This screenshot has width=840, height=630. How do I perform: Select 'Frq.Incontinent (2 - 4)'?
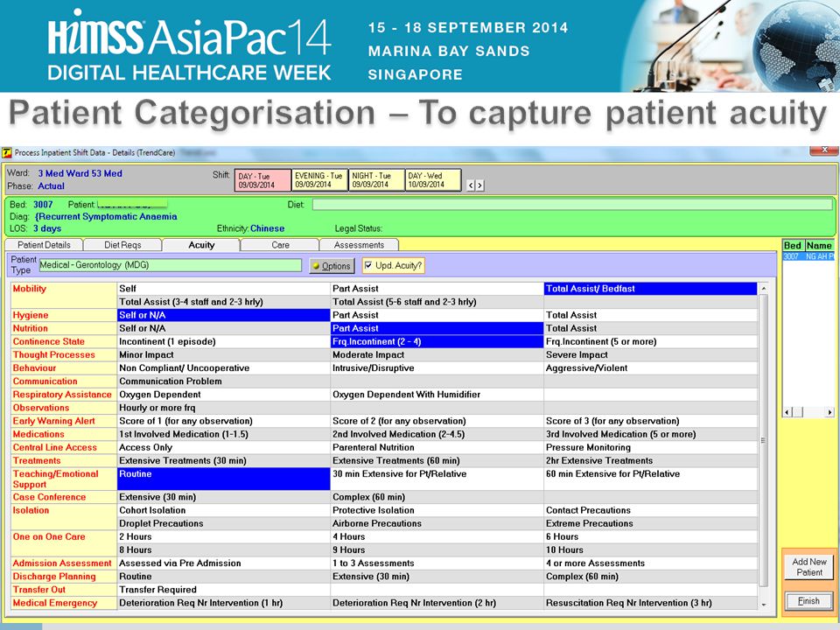pos(437,342)
